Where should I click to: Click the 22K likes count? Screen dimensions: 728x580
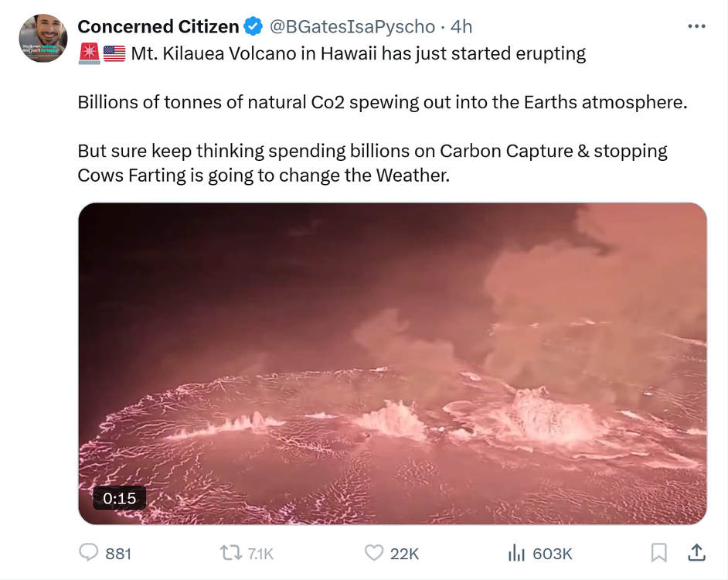coord(404,554)
